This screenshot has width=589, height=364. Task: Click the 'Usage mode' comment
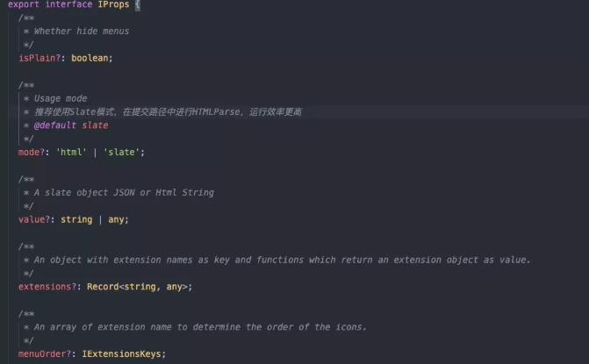tap(61, 98)
